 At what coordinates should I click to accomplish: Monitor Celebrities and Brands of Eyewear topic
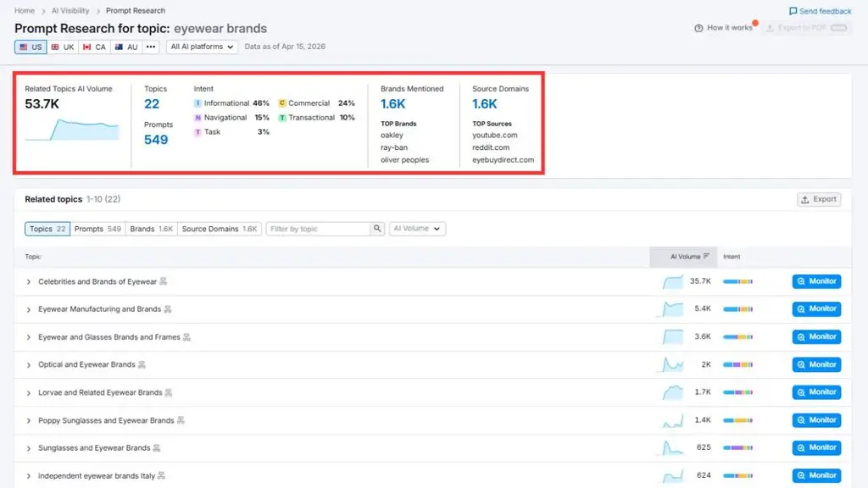(x=816, y=281)
